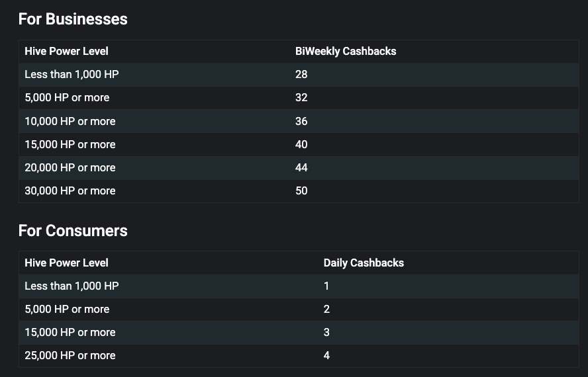Click the 20,000 HP or more row label
588x377 pixels.
click(70, 167)
